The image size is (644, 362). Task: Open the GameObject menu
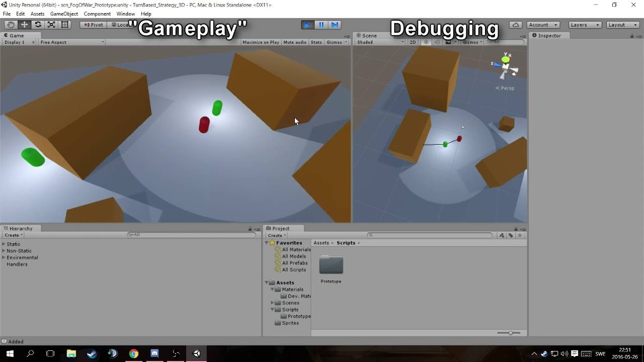(64, 14)
